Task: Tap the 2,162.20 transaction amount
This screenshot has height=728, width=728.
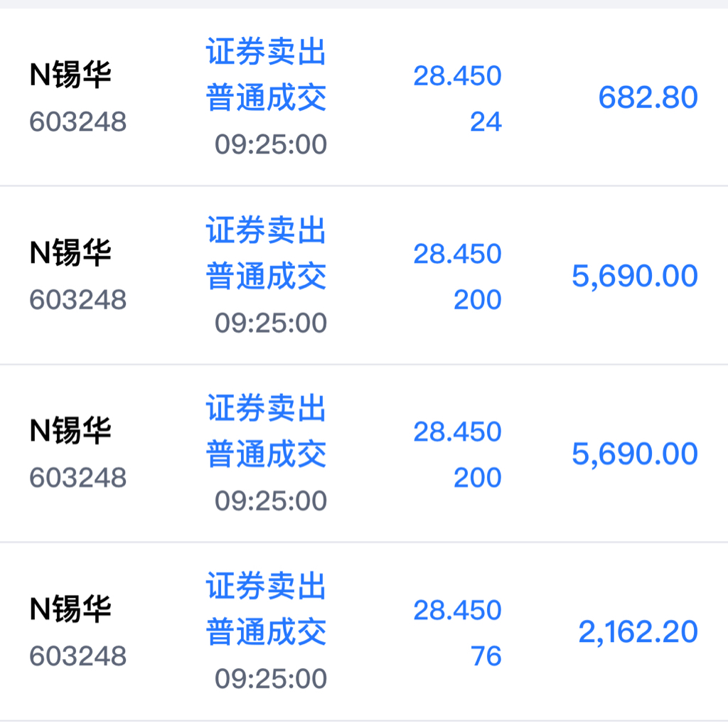Action: (638, 631)
